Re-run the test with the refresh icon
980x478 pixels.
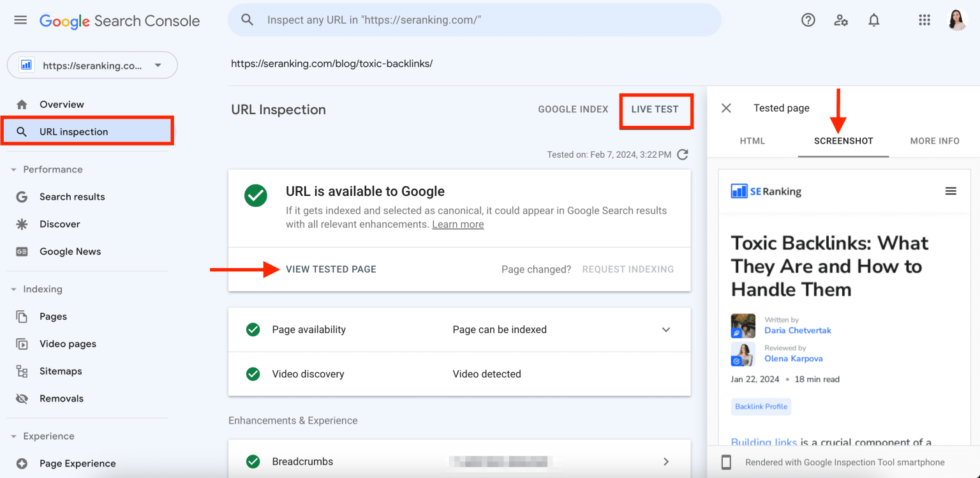point(682,154)
